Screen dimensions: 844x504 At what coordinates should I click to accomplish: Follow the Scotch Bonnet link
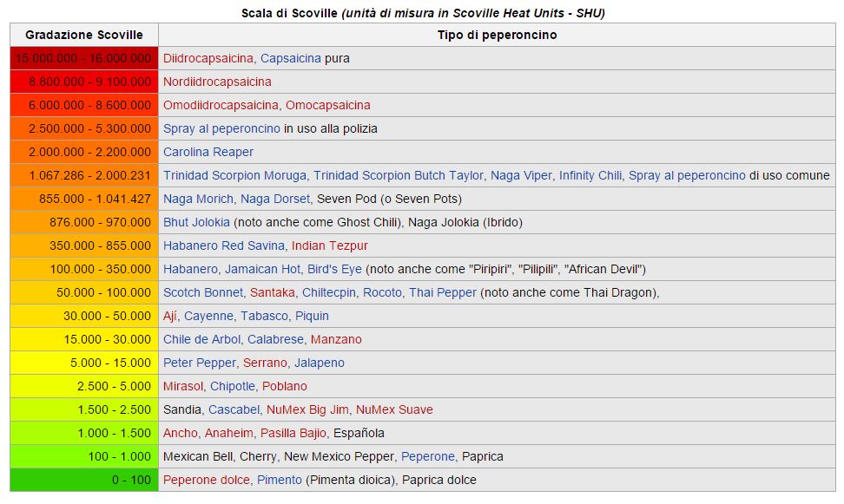pyautogui.click(x=203, y=292)
